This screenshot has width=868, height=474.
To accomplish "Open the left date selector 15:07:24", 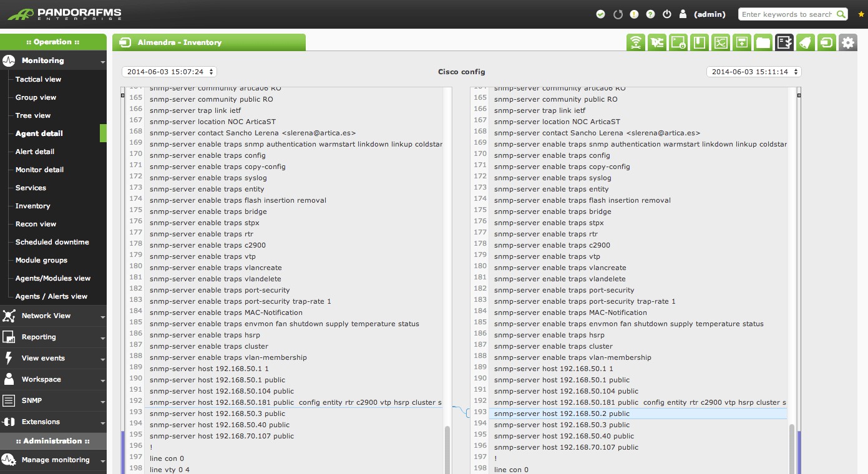I will click(x=169, y=72).
